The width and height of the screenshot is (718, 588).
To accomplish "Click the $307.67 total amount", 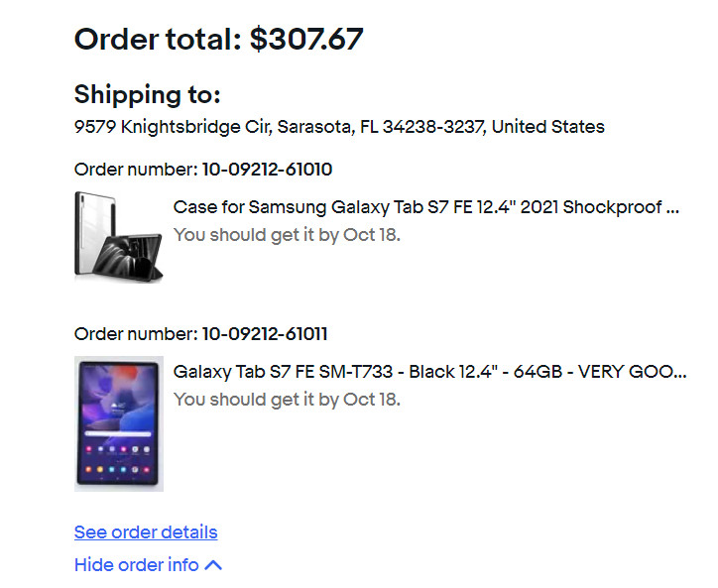I will pyautogui.click(x=306, y=40).
